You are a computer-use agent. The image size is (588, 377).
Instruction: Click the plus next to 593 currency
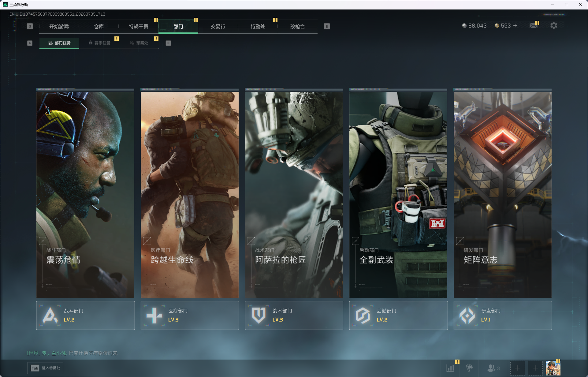[x=515, y=26]
